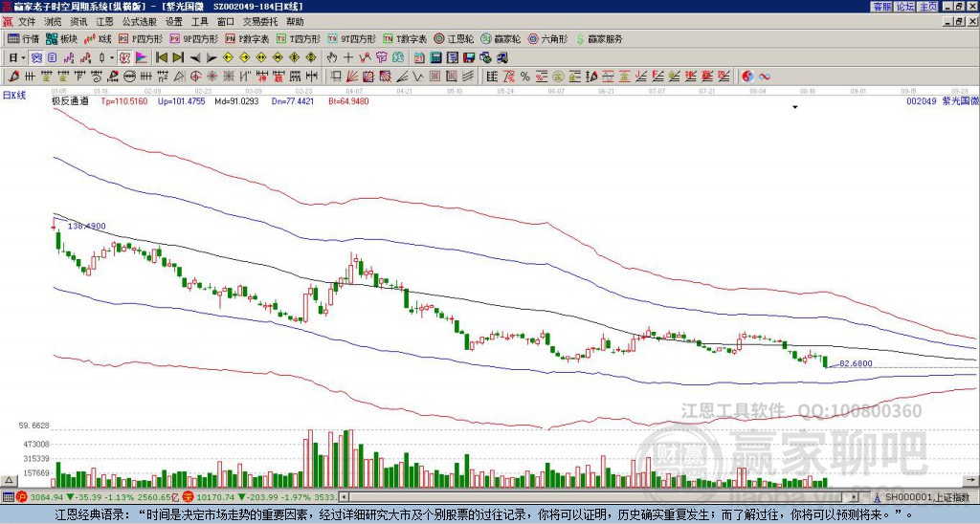Open the 江恩轮 Gann wheel
This screenshot has width=980, height=524.
pyautogui.click(x=454, y=38)
